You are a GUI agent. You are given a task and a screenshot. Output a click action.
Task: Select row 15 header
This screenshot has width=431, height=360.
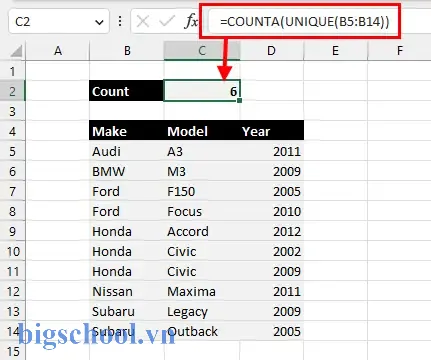(x=12, y=351)
